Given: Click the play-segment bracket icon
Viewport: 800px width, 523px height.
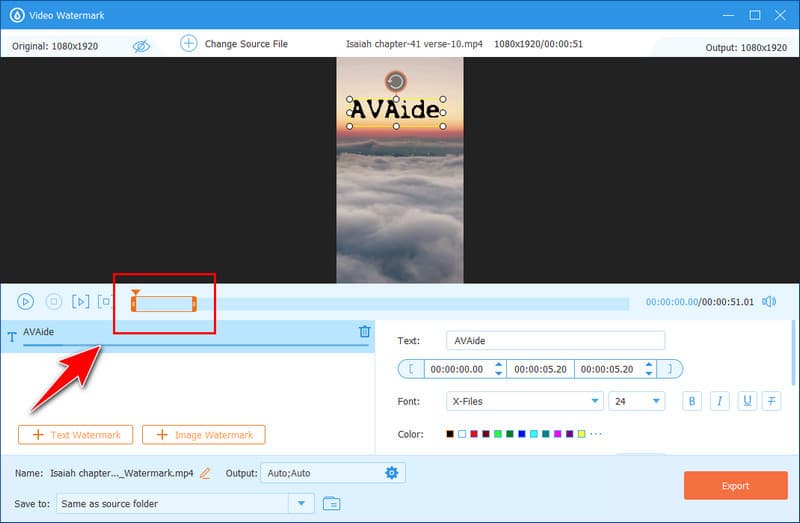Looking at the screenshot, I should click(x=81, y=302).
